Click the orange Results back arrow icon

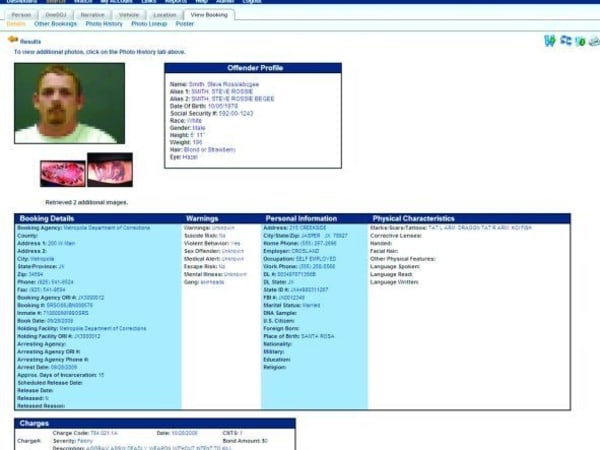click(13, 40)
